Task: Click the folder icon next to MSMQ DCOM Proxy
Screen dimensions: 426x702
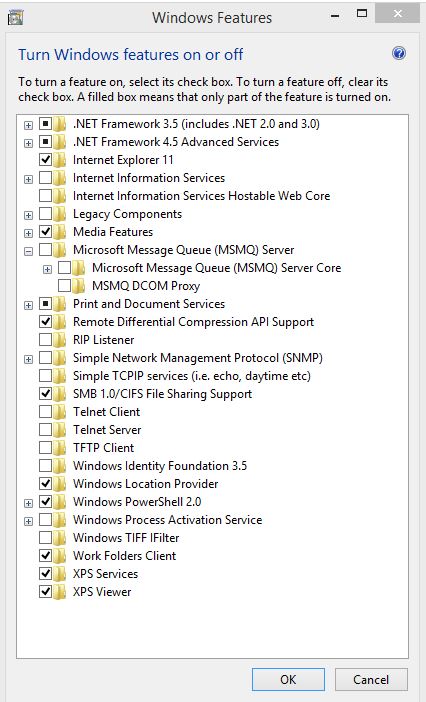Action: click(x=79, y=286)
